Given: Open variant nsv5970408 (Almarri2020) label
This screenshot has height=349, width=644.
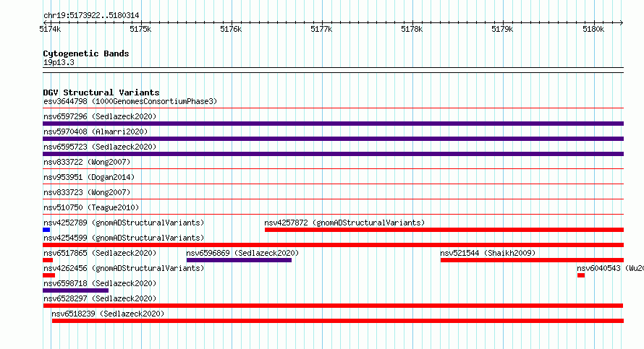Looking at the screenshot, I should click(x=96, y=132).
